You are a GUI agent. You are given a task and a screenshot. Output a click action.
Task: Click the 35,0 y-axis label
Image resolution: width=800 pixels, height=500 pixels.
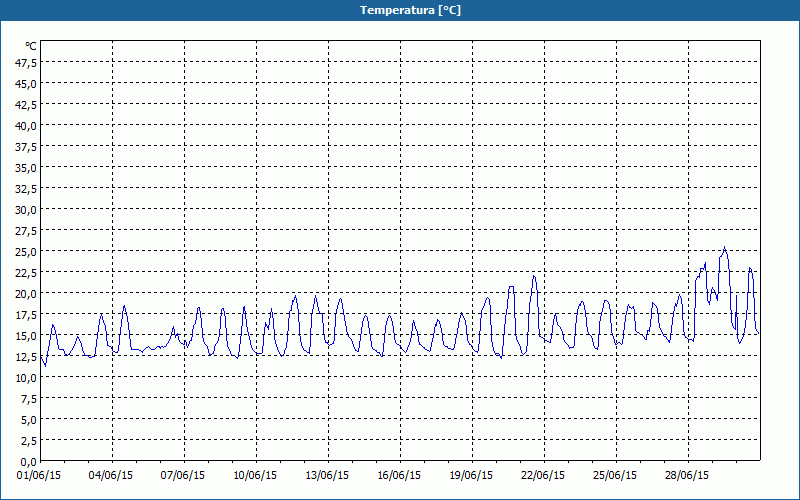point(26,168)
